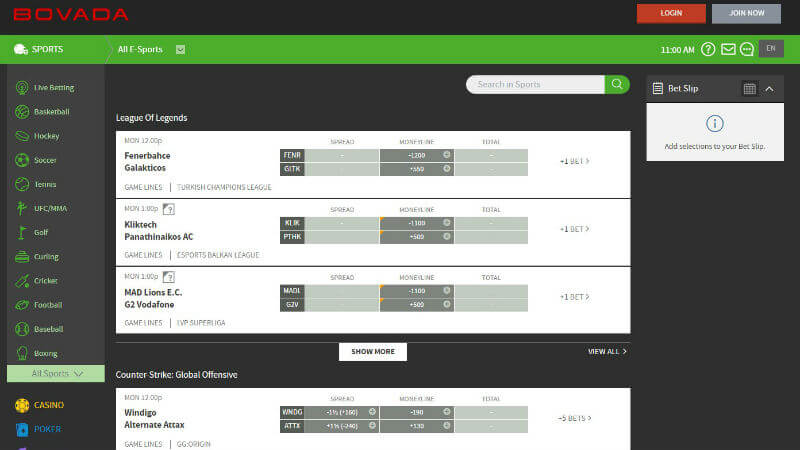
Task: Add GLTK +550 moneyline to slip
Action: (417, 169)
